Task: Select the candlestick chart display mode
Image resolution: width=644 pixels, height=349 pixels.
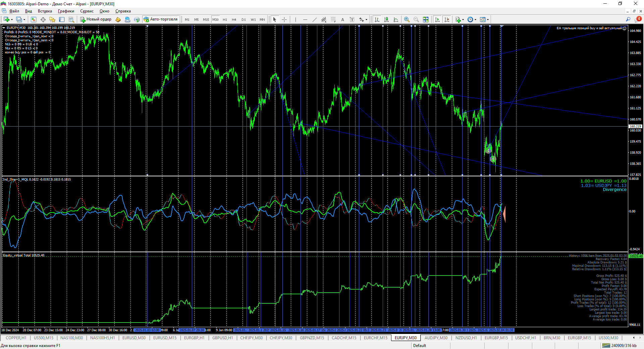Action: pos(386,19)
